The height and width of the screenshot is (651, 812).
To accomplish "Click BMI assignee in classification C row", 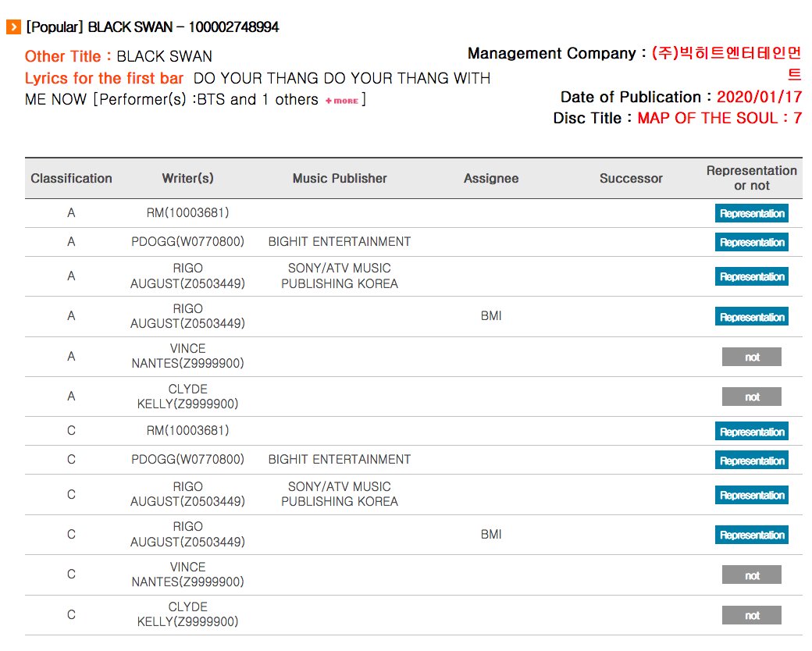I will point(491,534).
